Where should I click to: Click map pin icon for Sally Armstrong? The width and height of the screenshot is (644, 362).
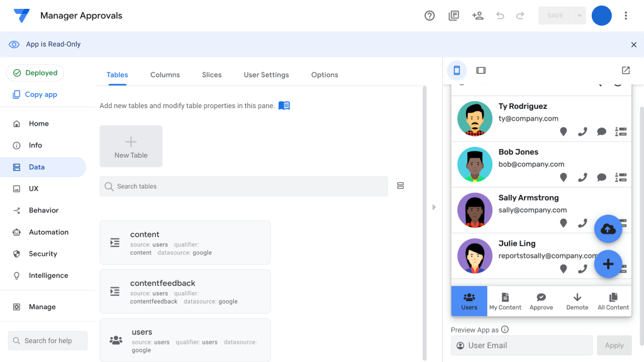coord(563,223)
